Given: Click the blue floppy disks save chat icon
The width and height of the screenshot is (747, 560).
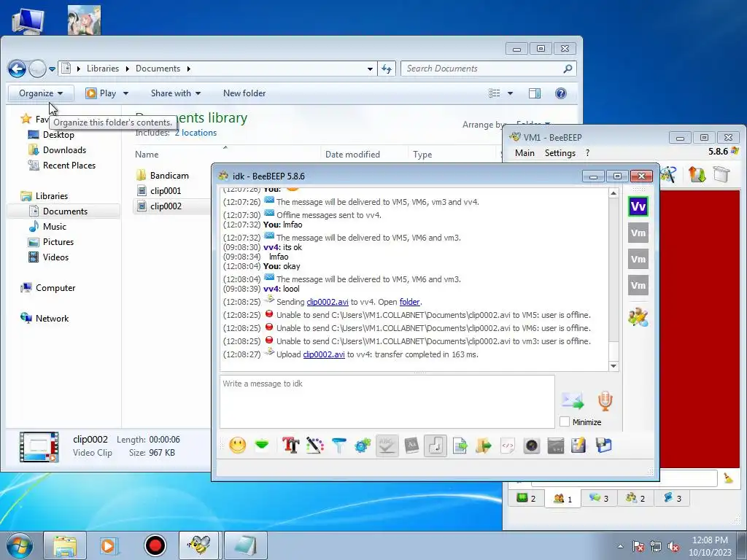Looking at the screenshot, I should pos(603,446).
